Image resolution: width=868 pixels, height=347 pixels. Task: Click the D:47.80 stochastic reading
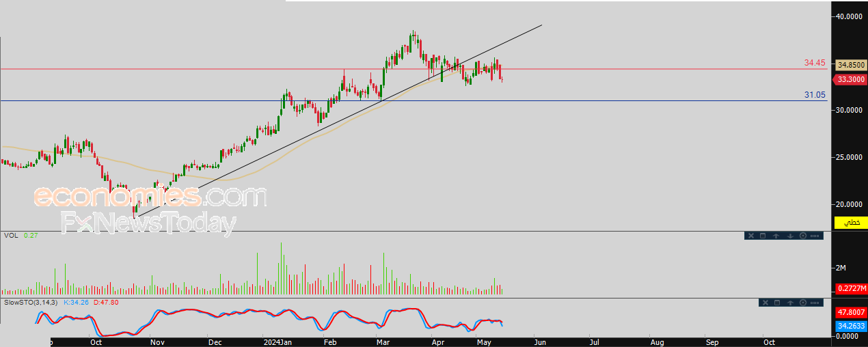pos(106,302)
